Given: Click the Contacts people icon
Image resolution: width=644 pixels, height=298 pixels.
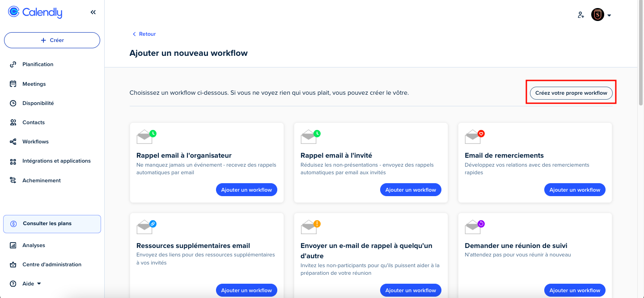Looking at the screenshot, I should click(13, 122).
